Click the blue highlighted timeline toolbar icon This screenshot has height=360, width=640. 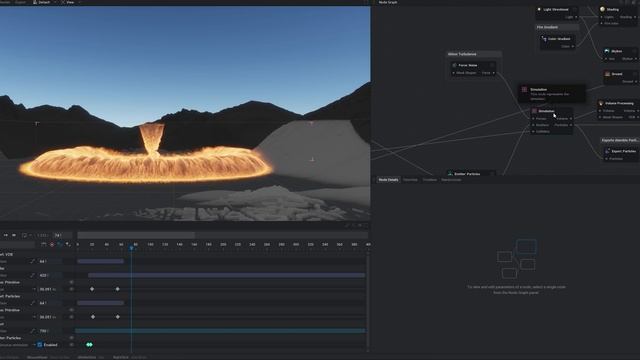pyautogui.click(x=60, y=244)
